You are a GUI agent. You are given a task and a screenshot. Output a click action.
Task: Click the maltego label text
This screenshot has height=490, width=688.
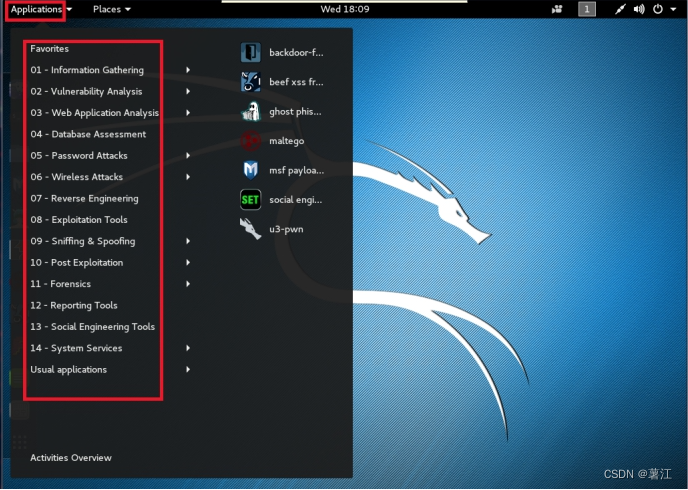287,141
